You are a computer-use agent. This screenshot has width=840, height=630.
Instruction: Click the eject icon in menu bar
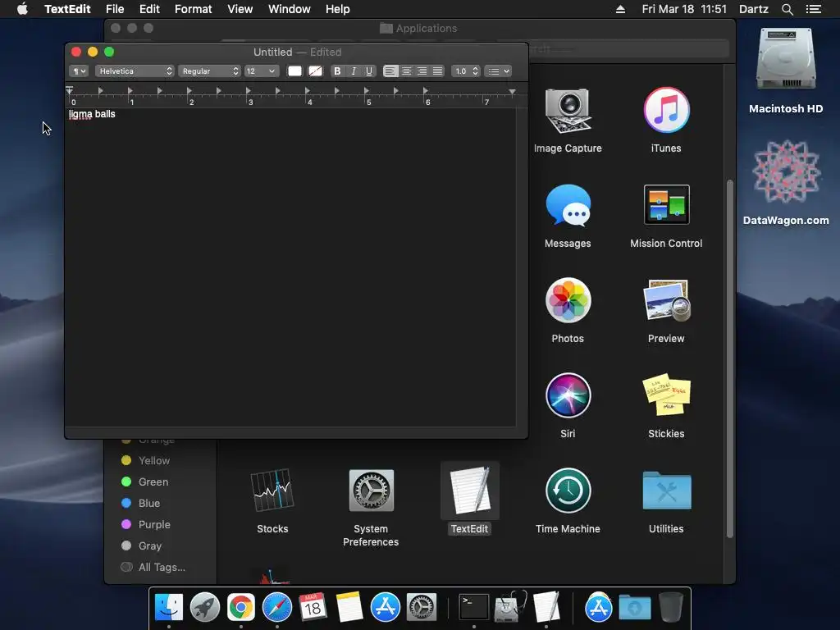(620, 9)
